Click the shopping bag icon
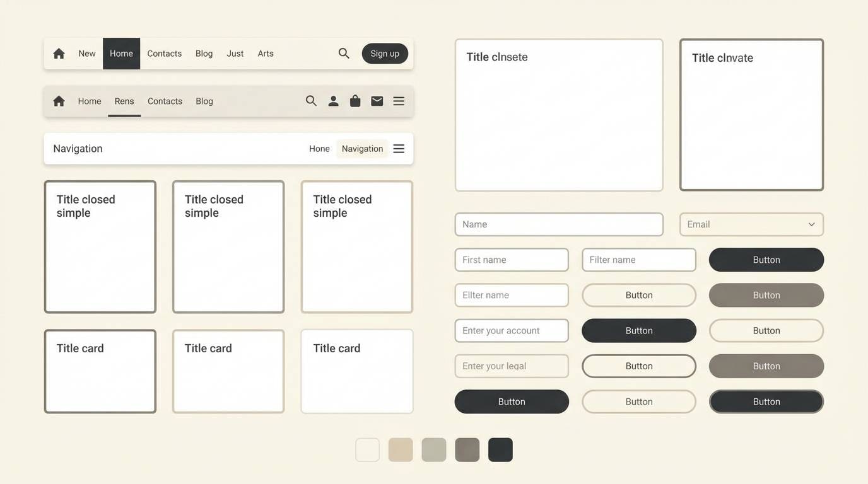The height and width of the screenshot is (484, 868). click(355, 99)
